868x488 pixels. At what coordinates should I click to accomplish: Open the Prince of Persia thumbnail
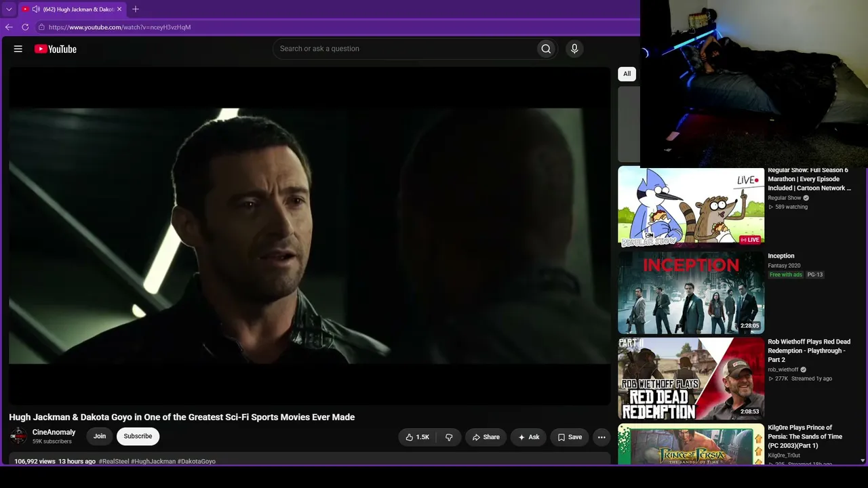[691, 444]
